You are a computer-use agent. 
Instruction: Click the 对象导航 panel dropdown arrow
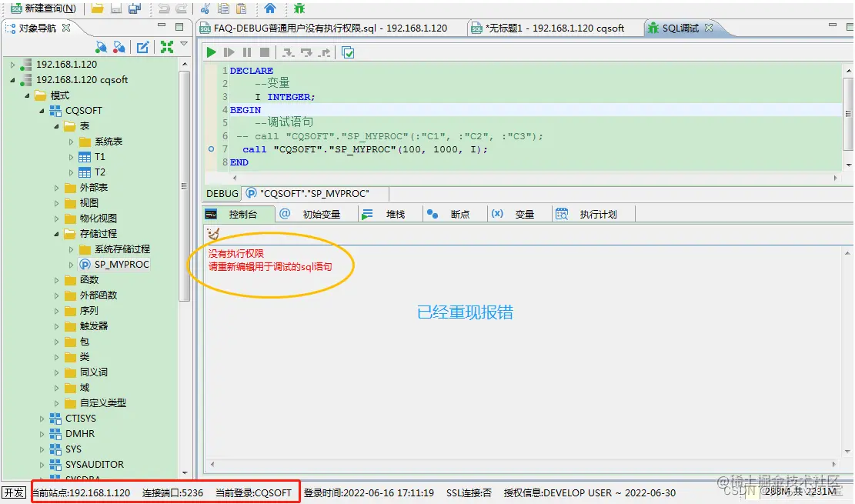pos(182,44)
